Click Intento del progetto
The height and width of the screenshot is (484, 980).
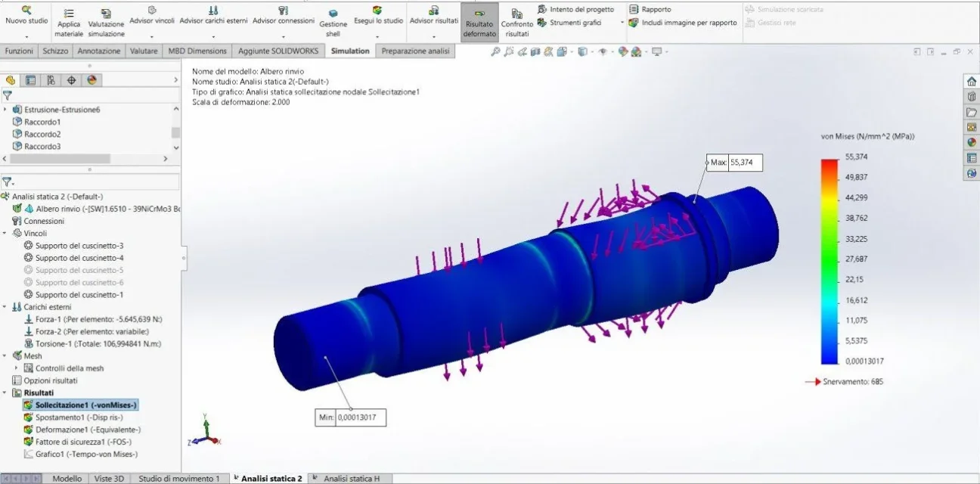coord(576,9)
